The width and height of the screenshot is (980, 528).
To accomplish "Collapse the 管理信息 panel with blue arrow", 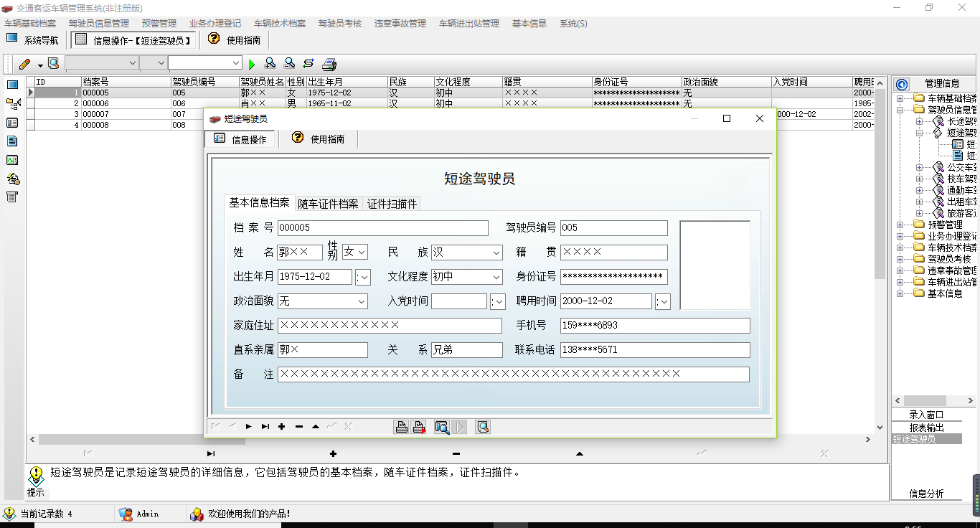I will tap(902, 84).
